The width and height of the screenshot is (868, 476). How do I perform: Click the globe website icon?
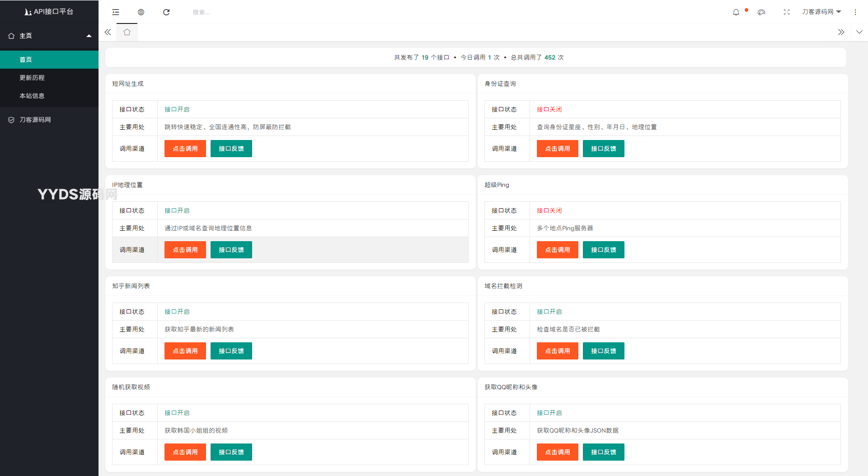[x=141, y=12]
